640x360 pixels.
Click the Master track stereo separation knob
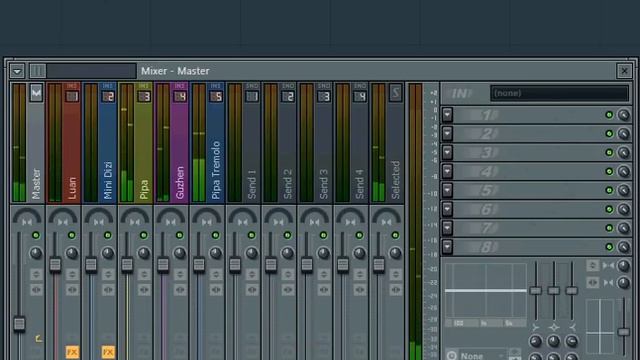[x=36, y=253]
